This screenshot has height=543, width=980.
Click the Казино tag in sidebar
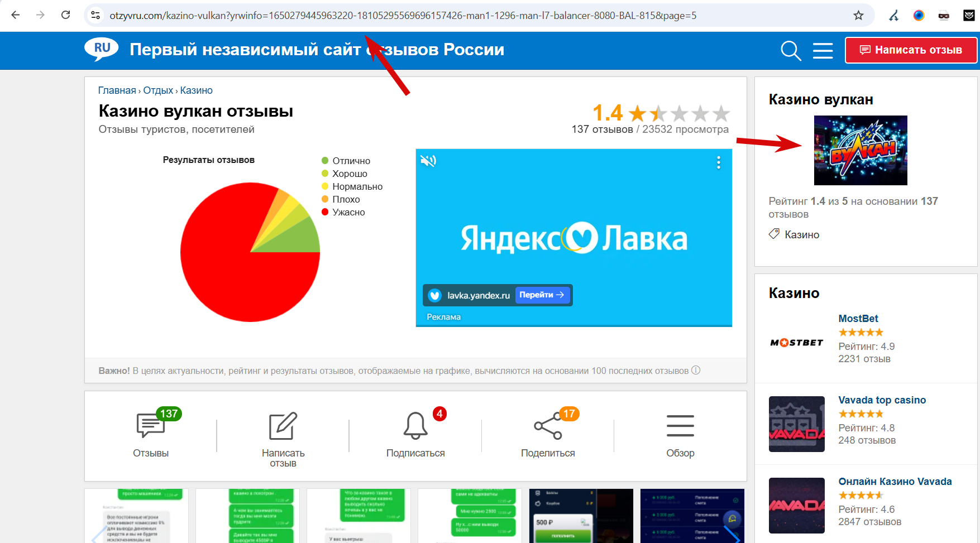802,235
